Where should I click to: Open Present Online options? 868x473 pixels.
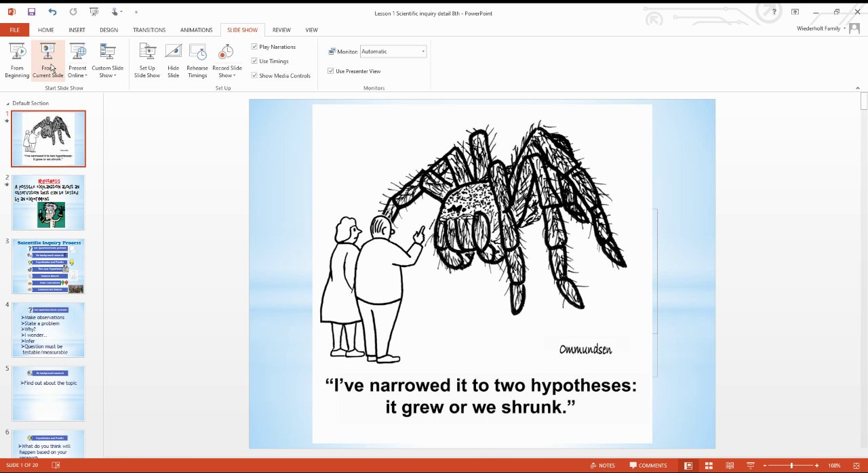[x=77, y=61]
